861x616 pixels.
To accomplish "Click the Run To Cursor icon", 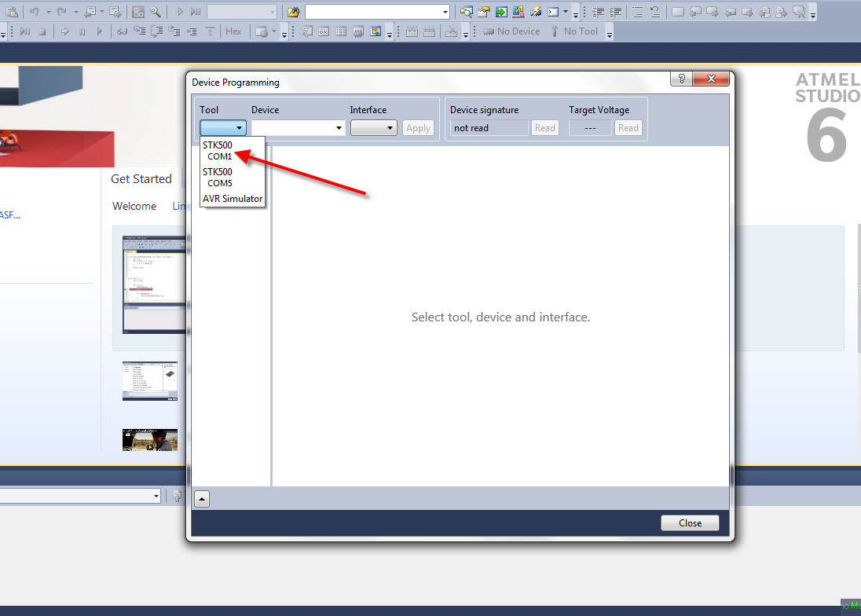I will click(192, 31).
